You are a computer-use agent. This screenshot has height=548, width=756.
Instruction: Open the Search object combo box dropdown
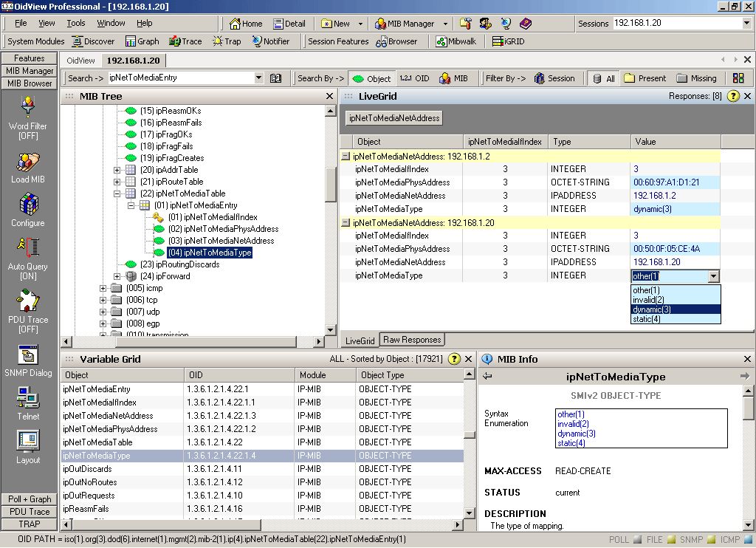(x=258, y=78)
